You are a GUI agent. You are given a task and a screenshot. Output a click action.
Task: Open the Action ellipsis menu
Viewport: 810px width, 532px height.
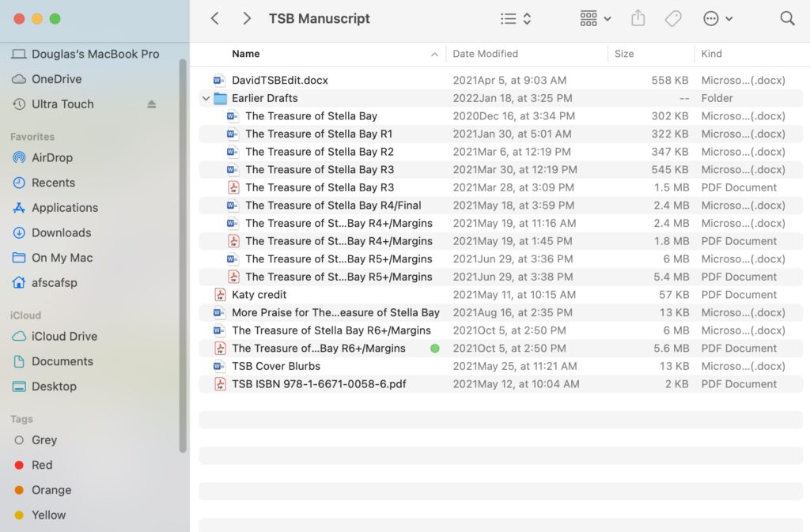tap(717, 18)
